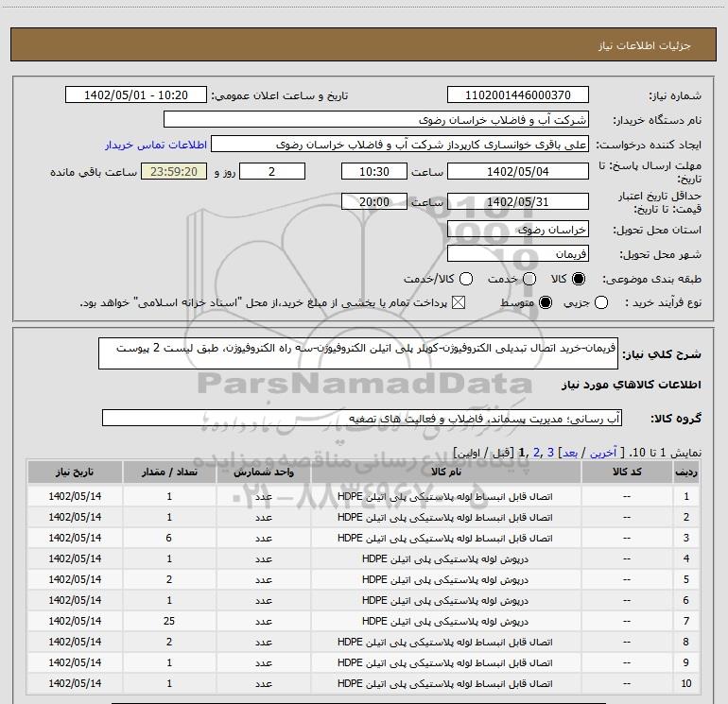This screenshot has width=728, height=704.
Task: Click quantity 6 in row 3
Action: click(169, 538)
